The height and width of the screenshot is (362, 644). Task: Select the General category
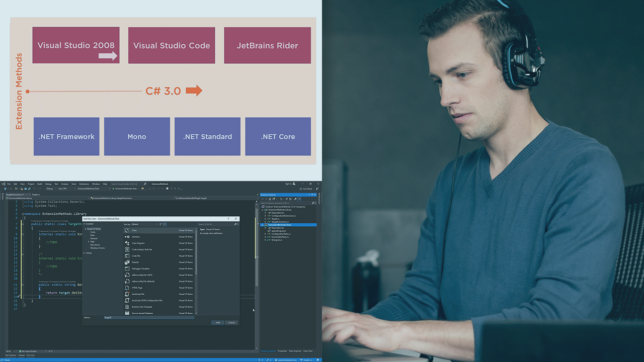pyautogui.click(x=94, y=238)
